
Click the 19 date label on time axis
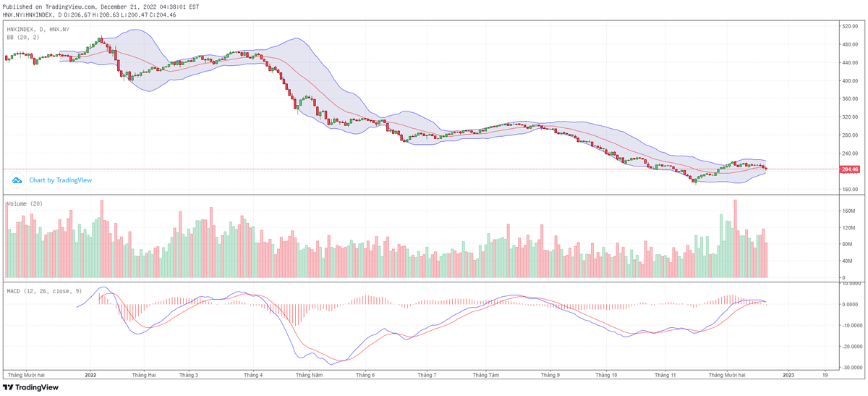(x=825, y=375)
